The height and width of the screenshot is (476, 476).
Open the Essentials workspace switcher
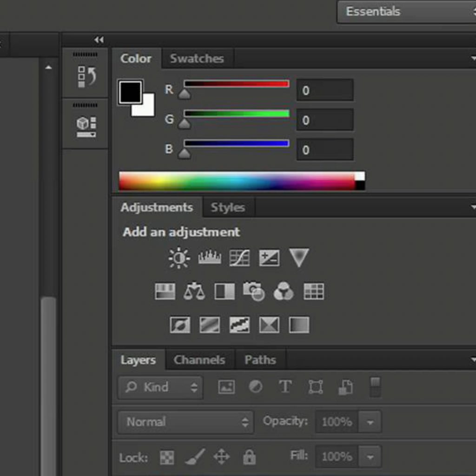pos(405,12)
